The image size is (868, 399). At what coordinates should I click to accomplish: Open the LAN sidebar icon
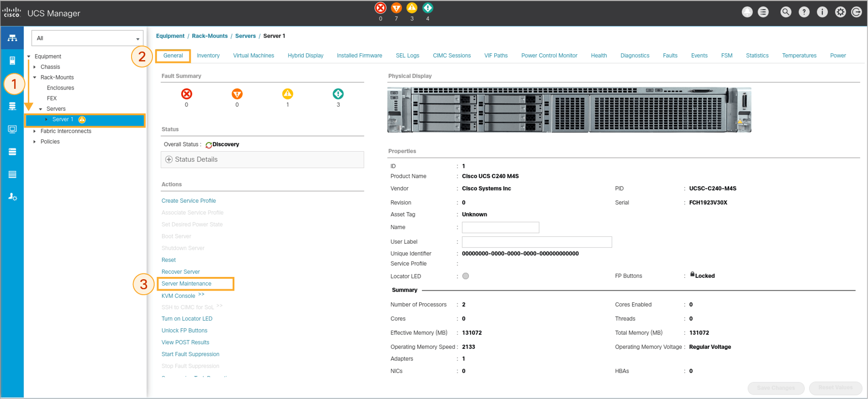(12, 106)
